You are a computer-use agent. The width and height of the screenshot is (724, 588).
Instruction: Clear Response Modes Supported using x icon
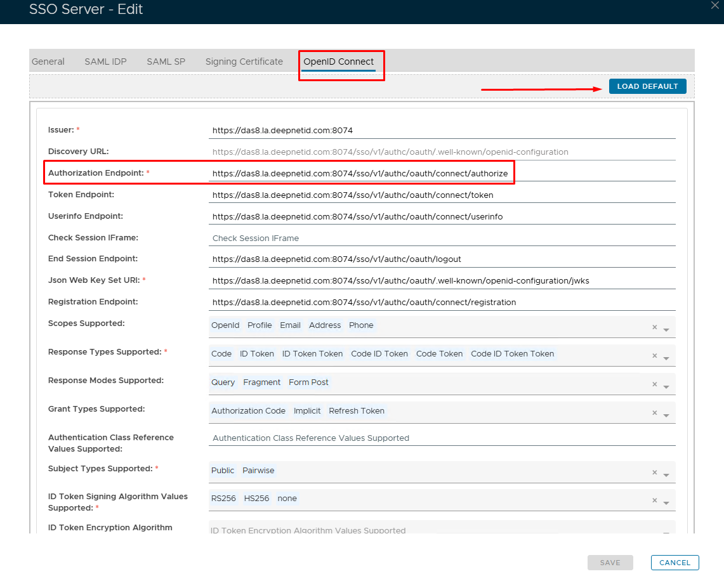pos(654,384)
